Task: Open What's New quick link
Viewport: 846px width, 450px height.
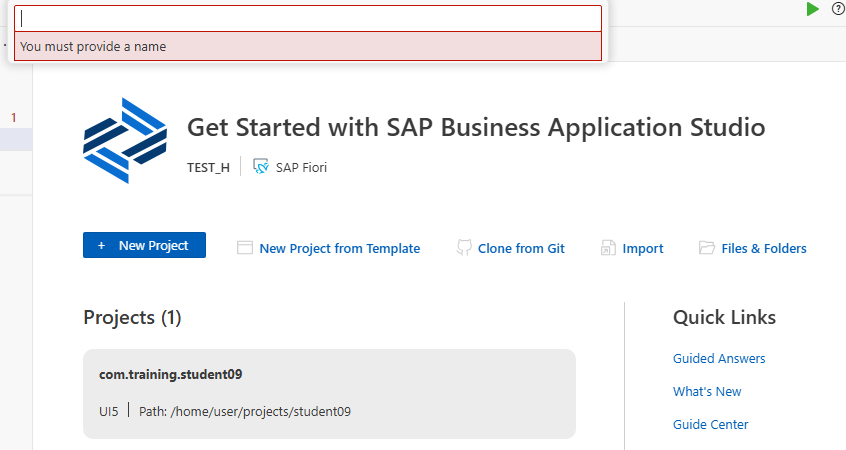Action: pyautogui.click(x=707, y=391)
